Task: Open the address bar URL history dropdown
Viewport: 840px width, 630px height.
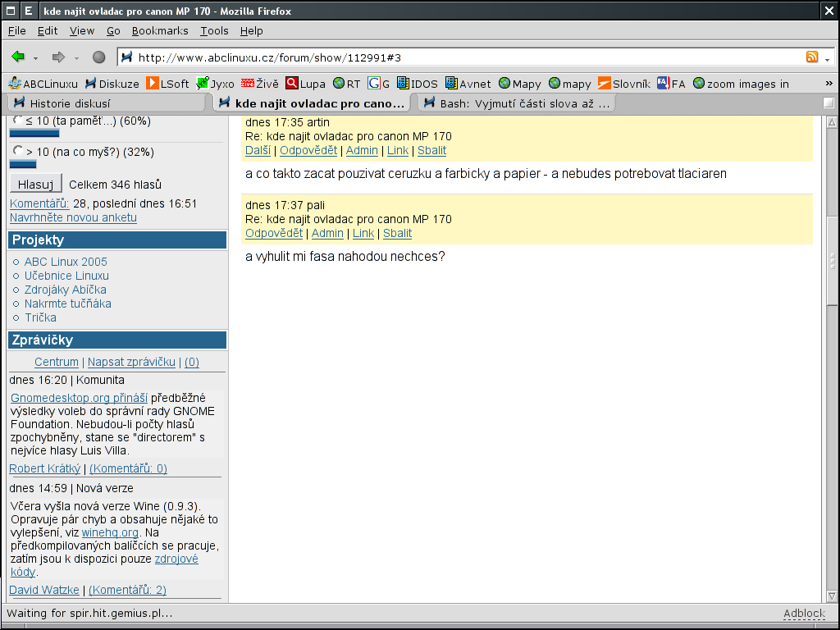Action: (x=827, y=58)
